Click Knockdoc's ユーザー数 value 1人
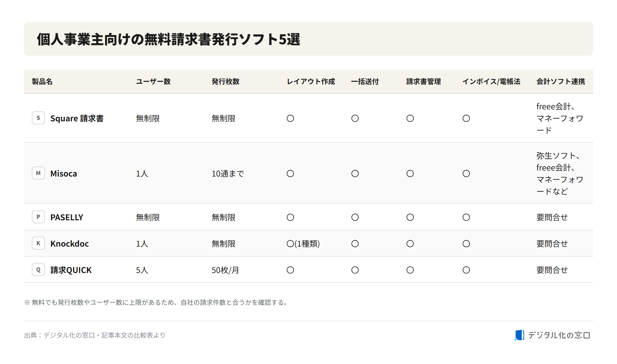This screenshot has height=364, width=617. coord(142,244)
